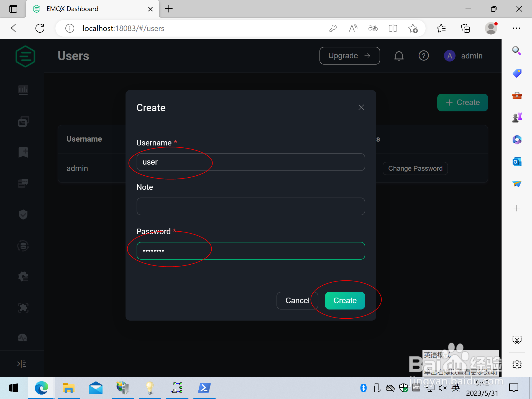Click the Upgrade button

click(350, 56)
